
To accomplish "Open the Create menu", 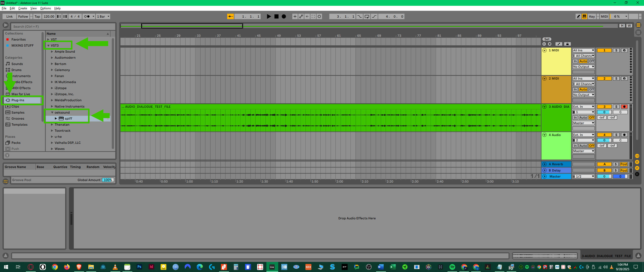I will (22, 8).
